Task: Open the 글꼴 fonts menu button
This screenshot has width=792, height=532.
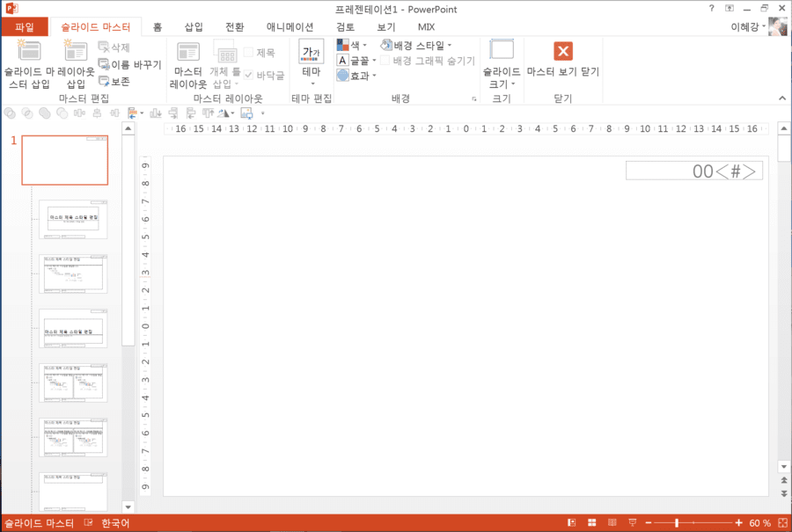Action: (x=356, y=61)
